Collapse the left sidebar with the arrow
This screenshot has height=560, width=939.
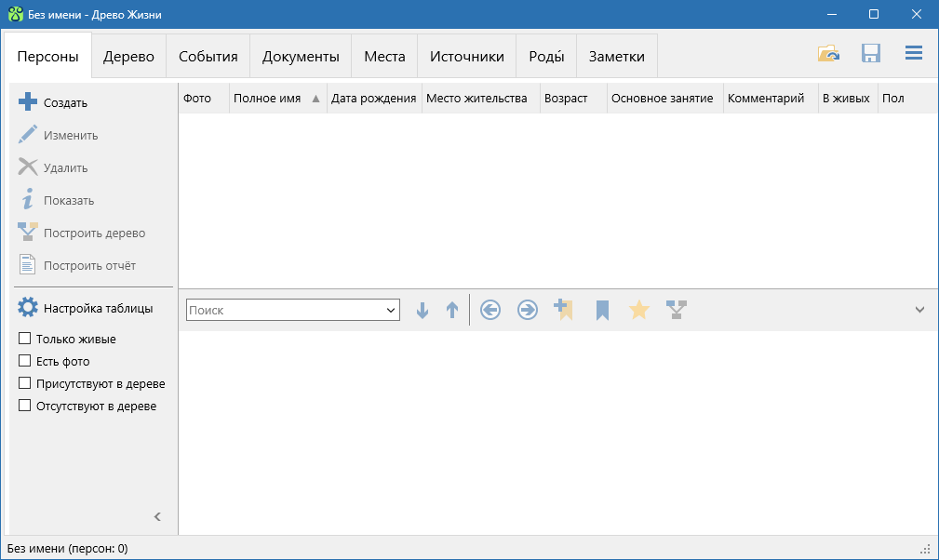(x=157, y=516)
